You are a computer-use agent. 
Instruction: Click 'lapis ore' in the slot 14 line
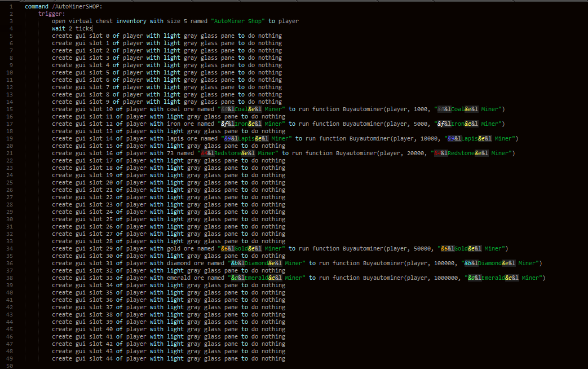pos(182,138)
